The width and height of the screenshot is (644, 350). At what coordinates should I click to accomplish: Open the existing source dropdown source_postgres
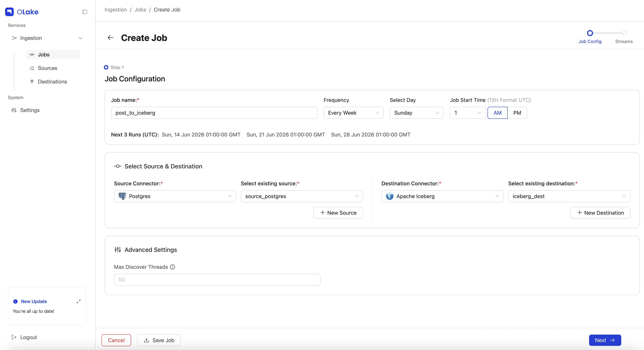point(302,196)
